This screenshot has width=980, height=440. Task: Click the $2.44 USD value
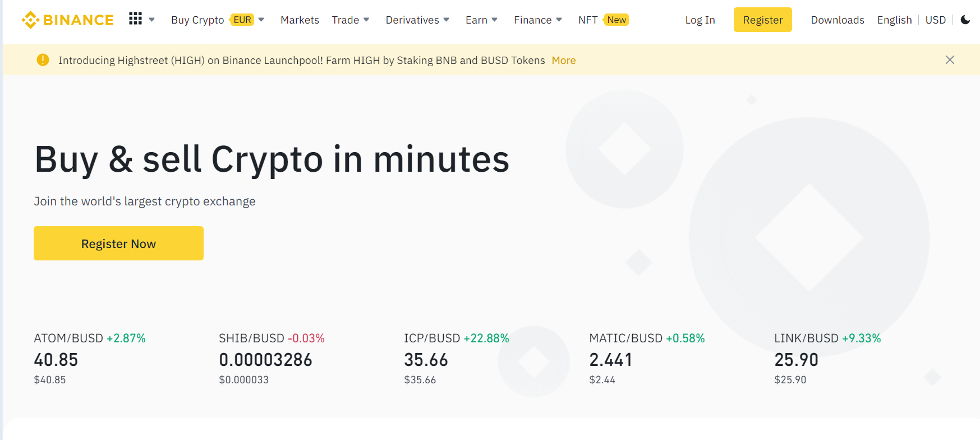(602, 380)
